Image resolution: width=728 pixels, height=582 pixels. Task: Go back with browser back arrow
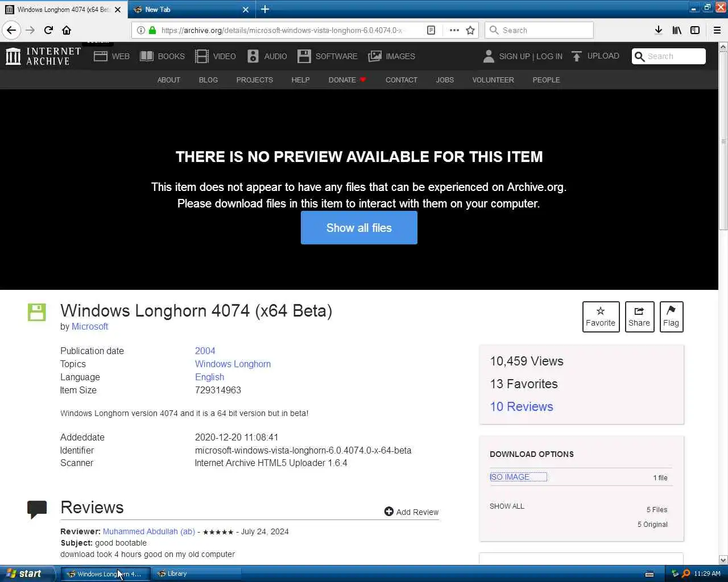(11, 30)
